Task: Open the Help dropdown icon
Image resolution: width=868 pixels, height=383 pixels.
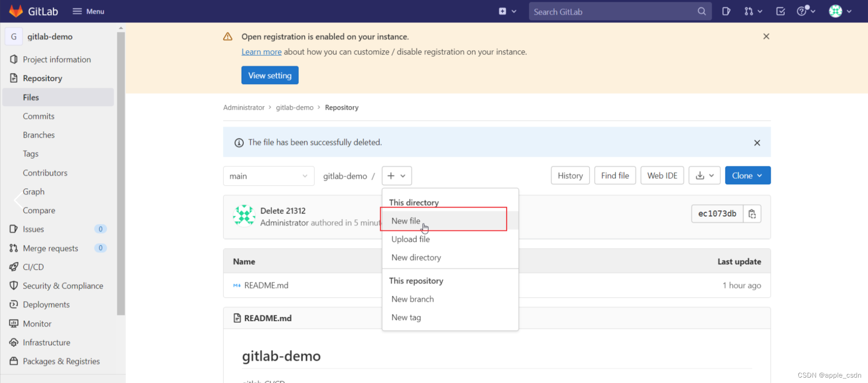Action: 806,11
